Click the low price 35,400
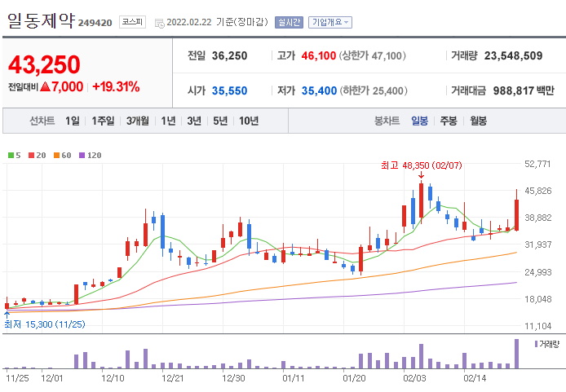The image size is (566, 392). 319,91
